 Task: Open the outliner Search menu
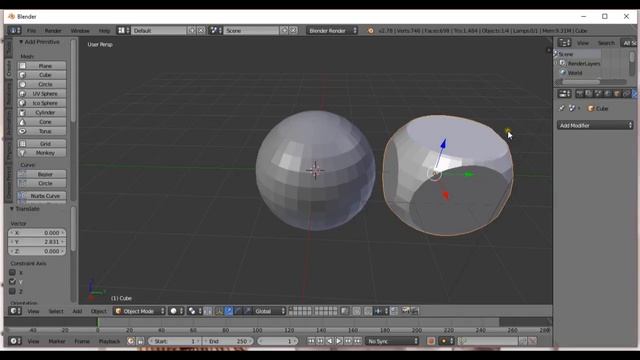coord(606,43)
